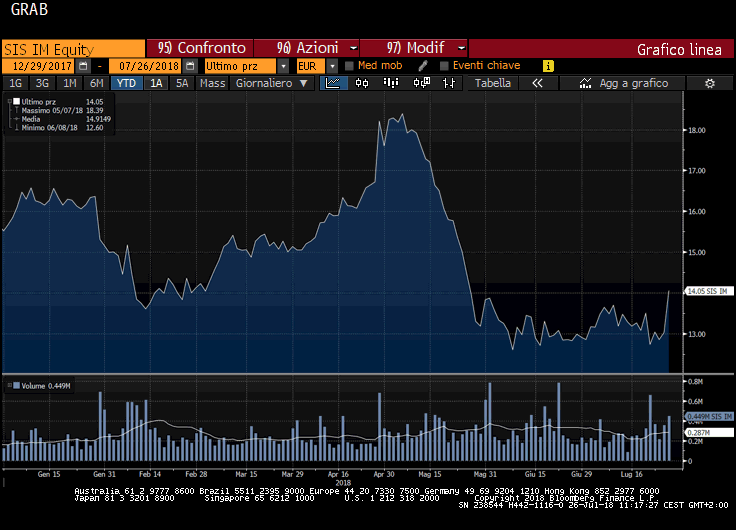Select the candle with volume chart icon

coord(421,83)
